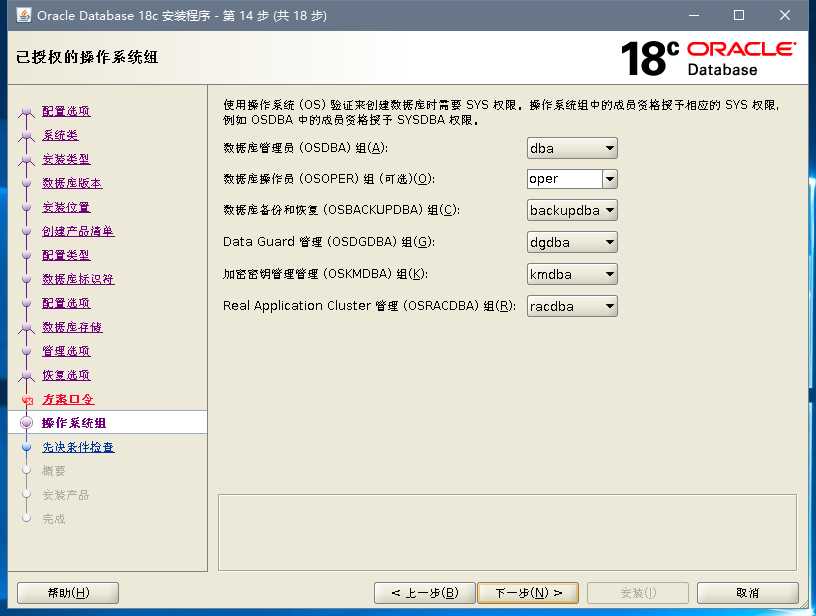This screenshot has width=816, height=616.
Task: Go back with 上一步(B) button
Action: [425, 593]
